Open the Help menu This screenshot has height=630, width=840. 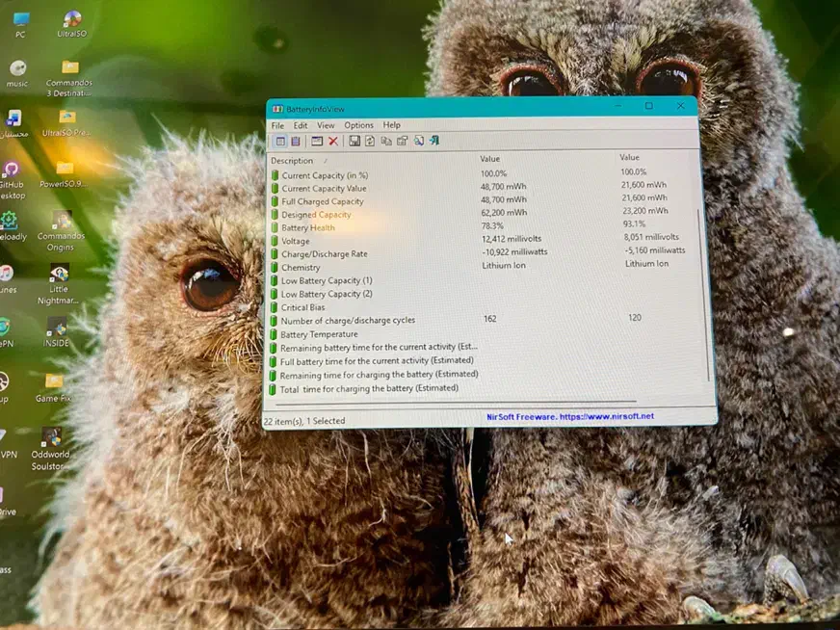coord(391,125)
